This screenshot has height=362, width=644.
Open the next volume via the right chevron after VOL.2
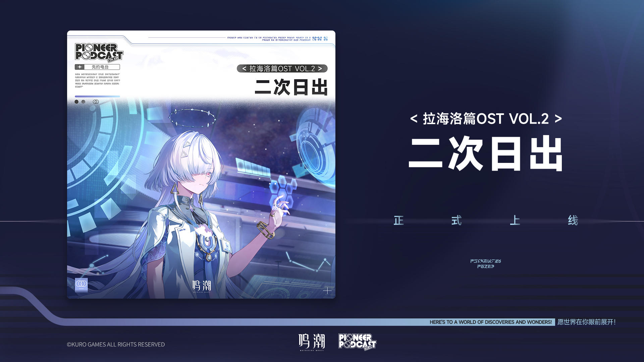click(320, 68)
